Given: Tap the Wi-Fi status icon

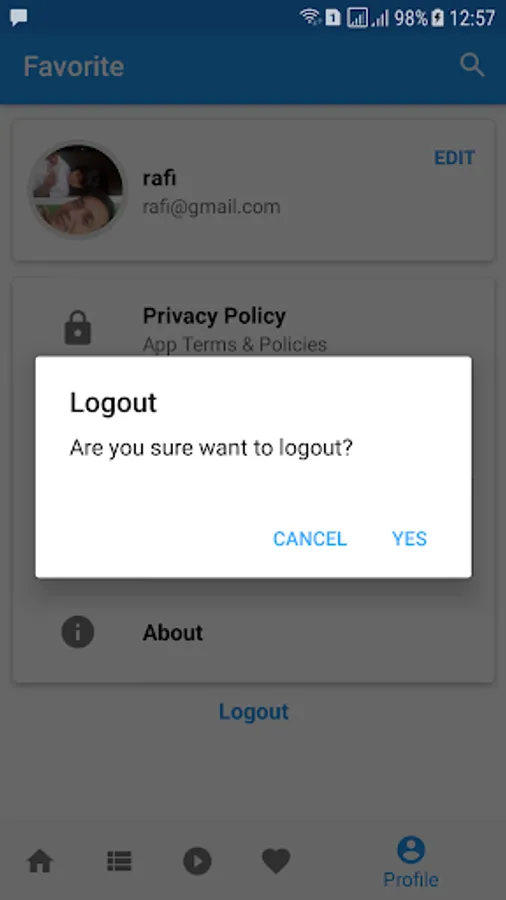Looking at the screenshot, I should pos(310,17).
